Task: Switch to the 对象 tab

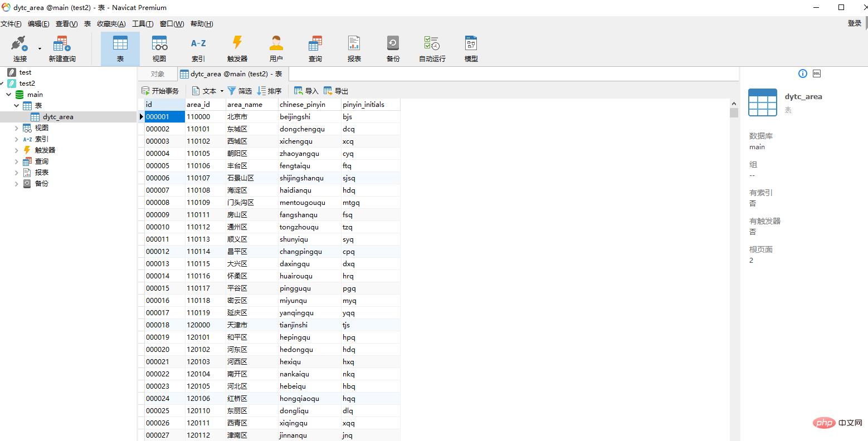Action: (158, 74)
